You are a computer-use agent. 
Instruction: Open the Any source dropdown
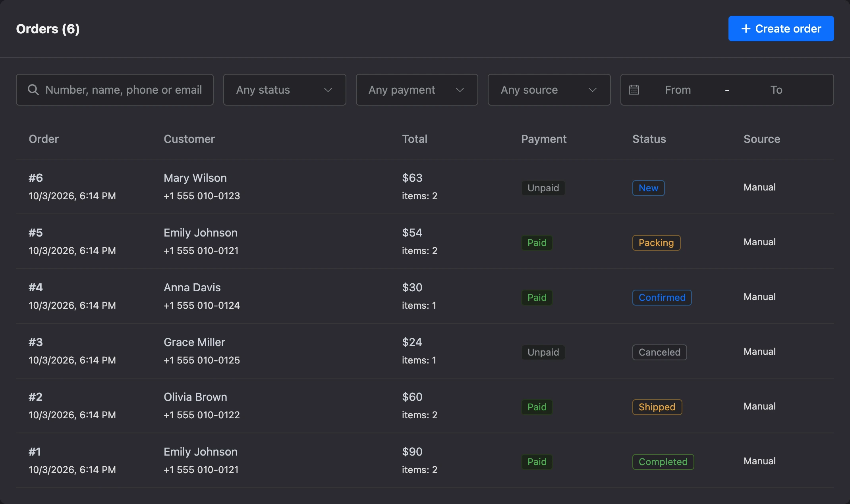pyautogui.click(x=549, y=90)
